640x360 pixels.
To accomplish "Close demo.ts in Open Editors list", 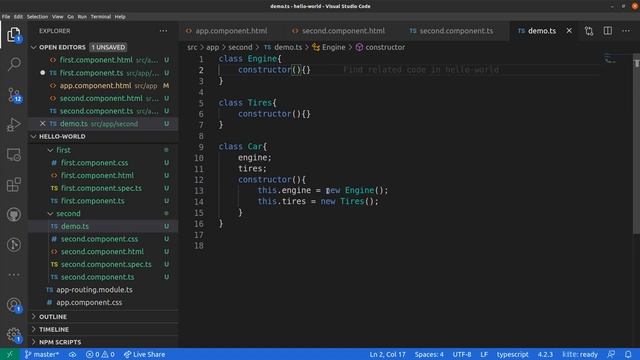I will click(42, 124).
